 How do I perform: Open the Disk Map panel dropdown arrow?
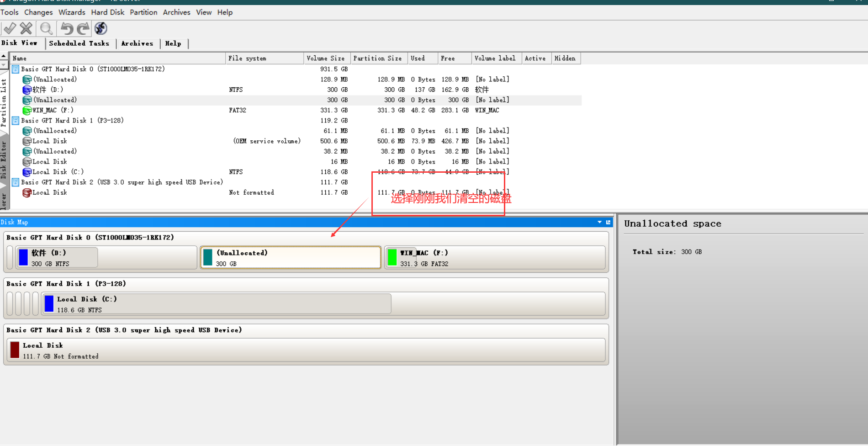coord(599,222)
